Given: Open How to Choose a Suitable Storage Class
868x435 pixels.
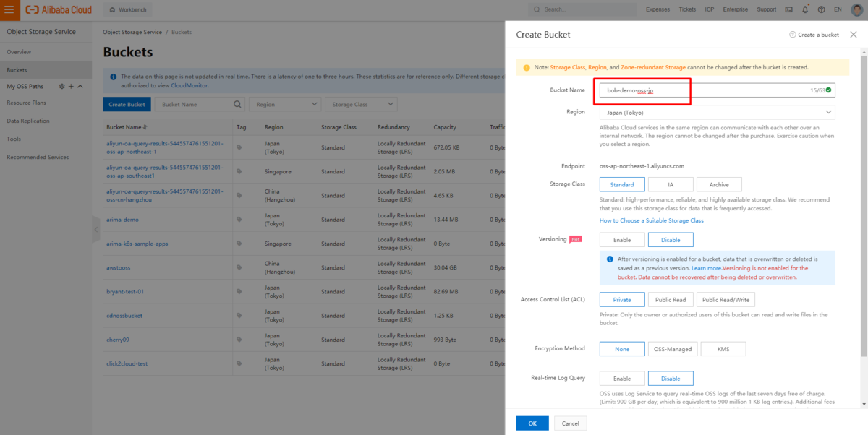Looking at the screenshot, I should [x=651, y=220].
